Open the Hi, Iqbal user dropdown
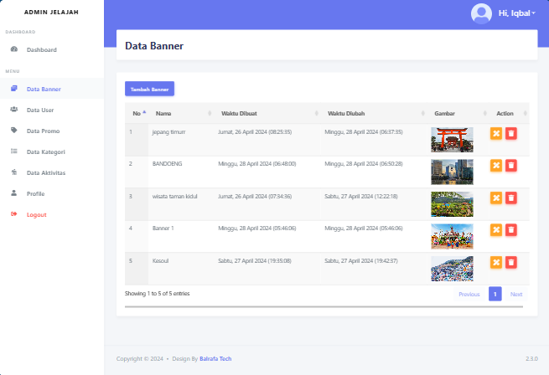549x375 pixels. coord(516,13)
